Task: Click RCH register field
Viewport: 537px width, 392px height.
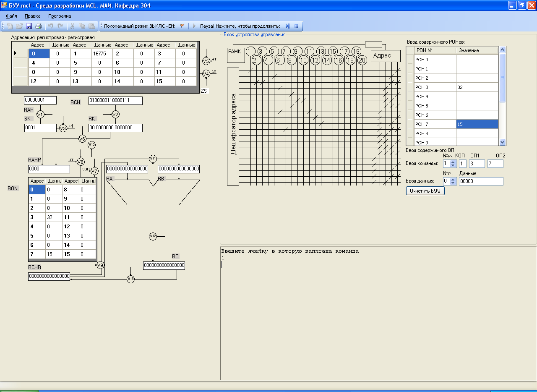Action: coord(115,101)
